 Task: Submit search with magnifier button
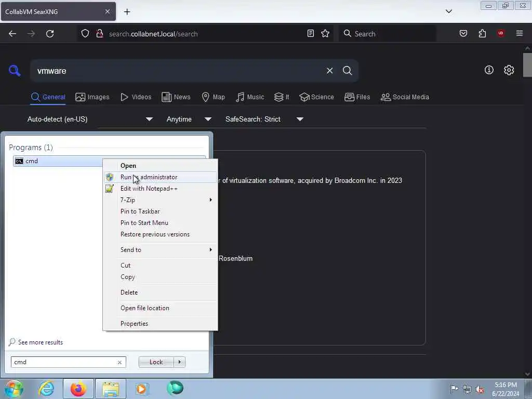pos(347,71)
